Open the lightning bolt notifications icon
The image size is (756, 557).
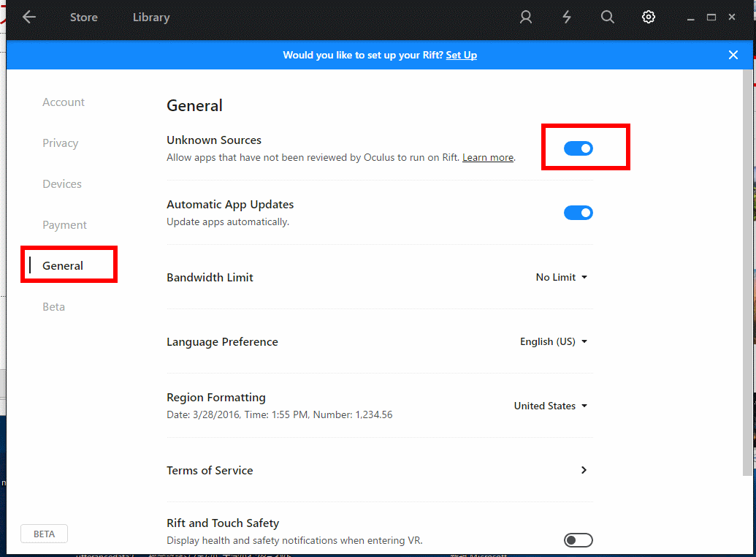(567, 17)
